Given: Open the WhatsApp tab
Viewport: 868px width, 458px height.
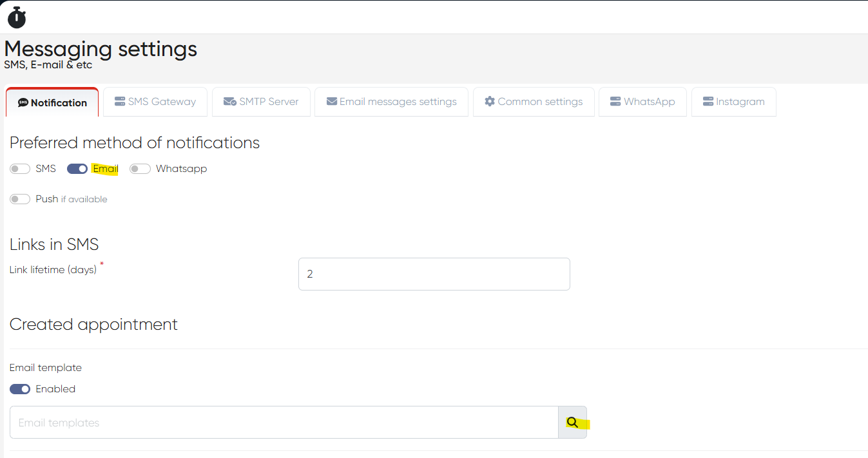Looking at the screenshot, I should [642, 102].
